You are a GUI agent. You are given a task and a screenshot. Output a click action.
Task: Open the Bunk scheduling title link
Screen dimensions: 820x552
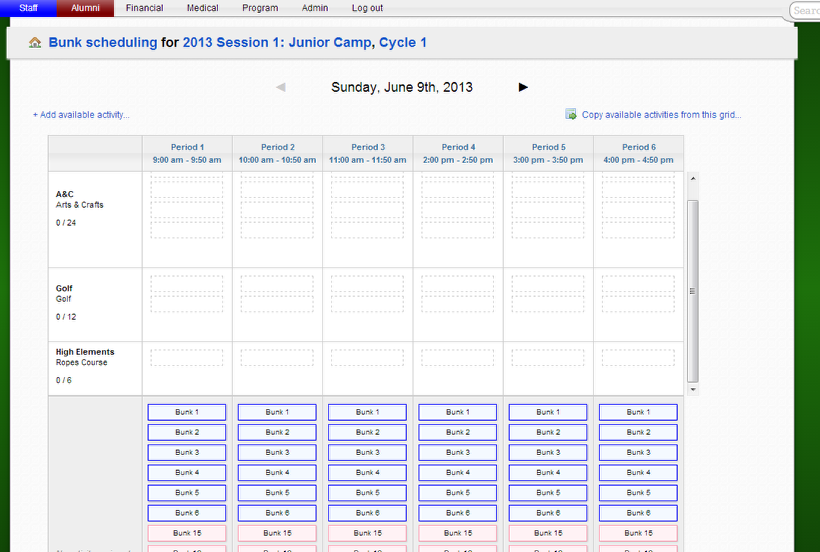[103, 43]
